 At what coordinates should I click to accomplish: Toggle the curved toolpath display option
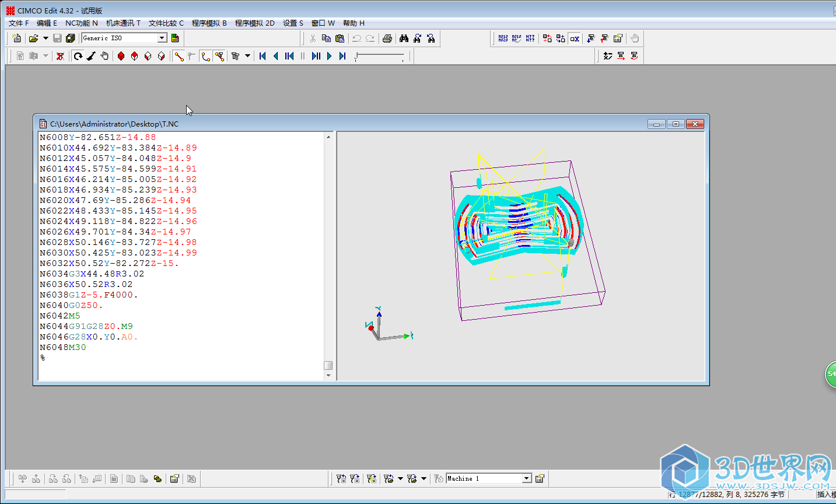pyautogui.click(x=206, y=56)
